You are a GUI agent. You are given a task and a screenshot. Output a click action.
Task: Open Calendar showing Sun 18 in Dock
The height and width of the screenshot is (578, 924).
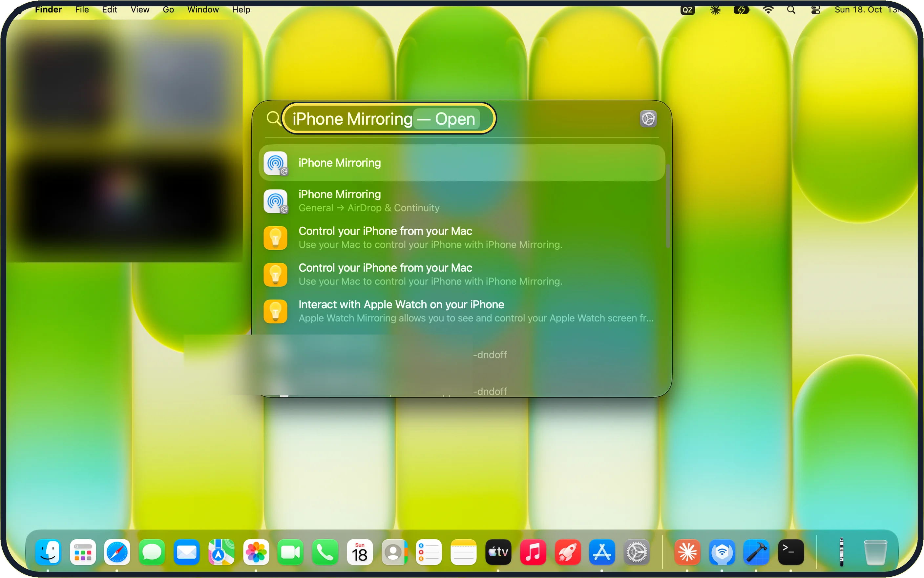[359, 552]
